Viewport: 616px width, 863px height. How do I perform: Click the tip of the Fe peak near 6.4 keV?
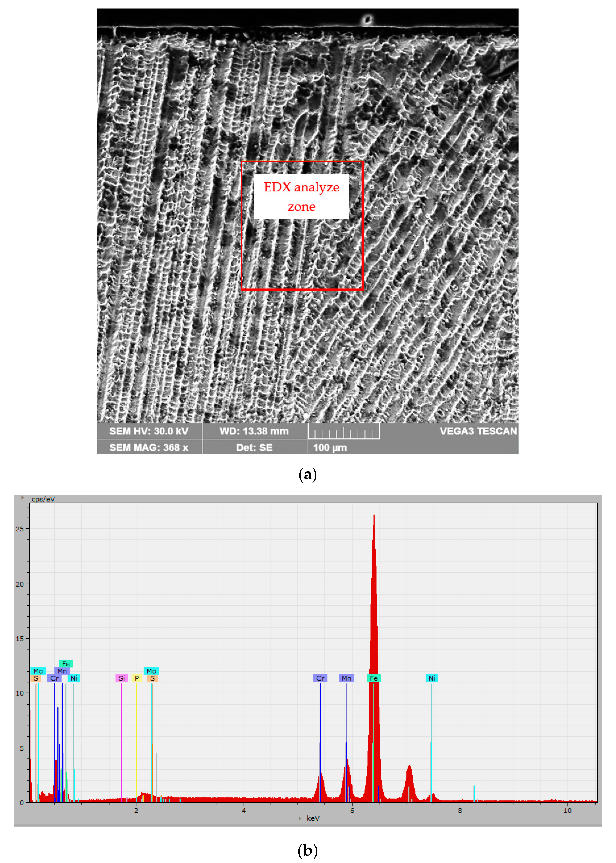374,516
